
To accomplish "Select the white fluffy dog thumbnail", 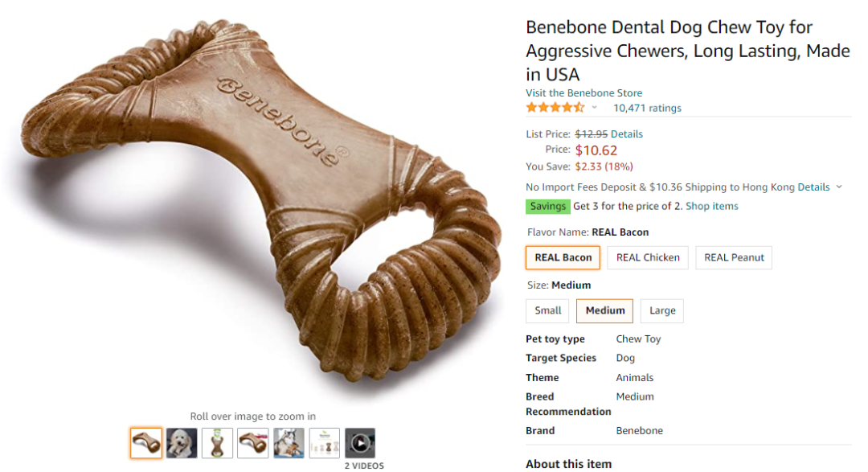I will pyautogui.click(x=182, y=443).
